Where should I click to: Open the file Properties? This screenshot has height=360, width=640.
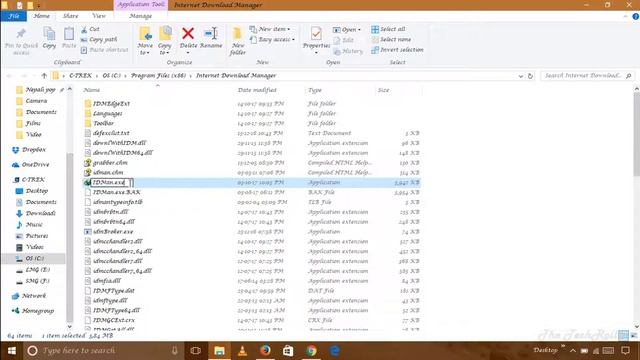(316, 39)
